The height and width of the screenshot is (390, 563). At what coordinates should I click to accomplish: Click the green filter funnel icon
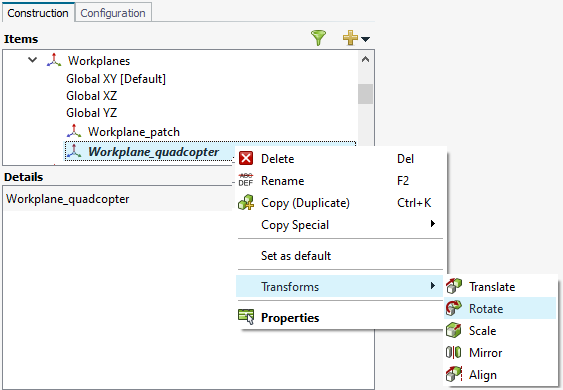coord(318,38)
